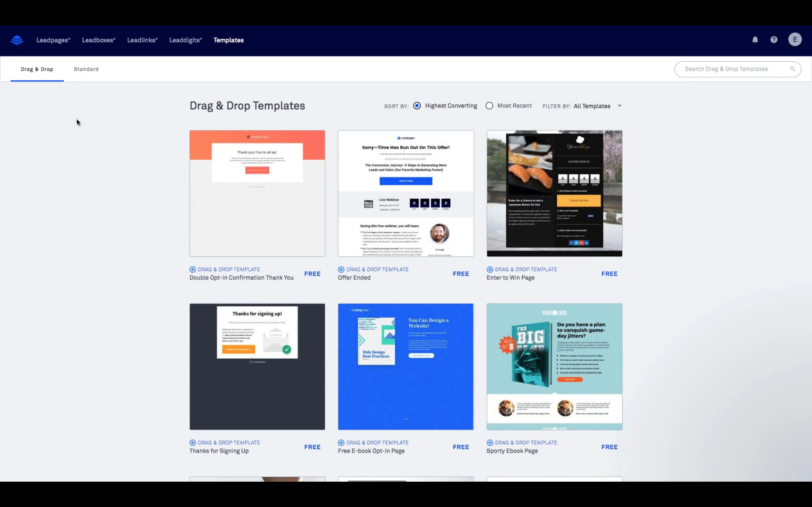Click FREE label for Free E-book Opt-in Page
Image resolution: width=812 pixels, height=507 pixels.
point(461,447)
